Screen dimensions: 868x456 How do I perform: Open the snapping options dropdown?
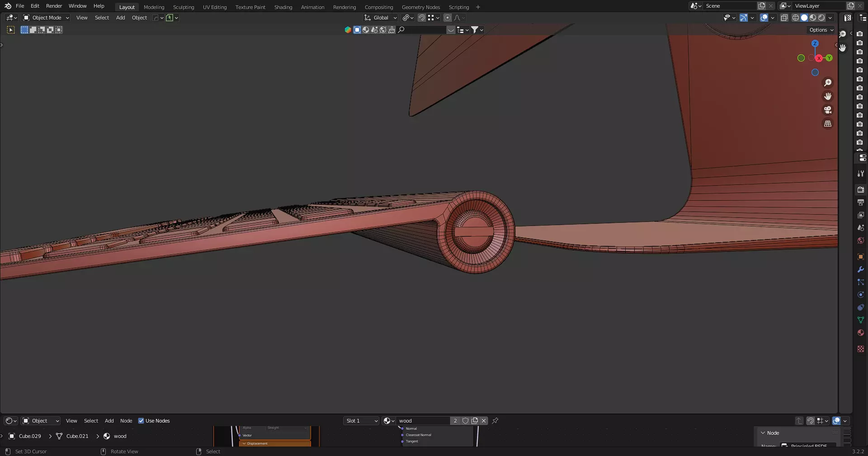[x=434, y=18]
